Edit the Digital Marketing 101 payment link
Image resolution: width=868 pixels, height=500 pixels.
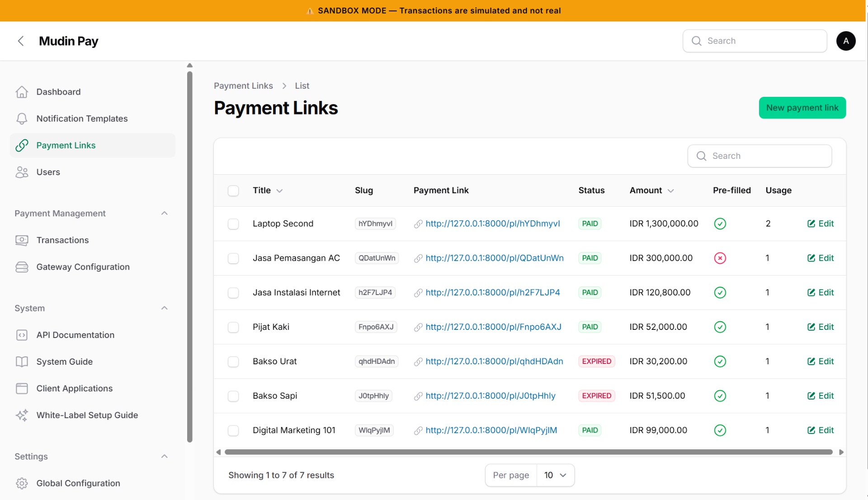tap(821, 430)
